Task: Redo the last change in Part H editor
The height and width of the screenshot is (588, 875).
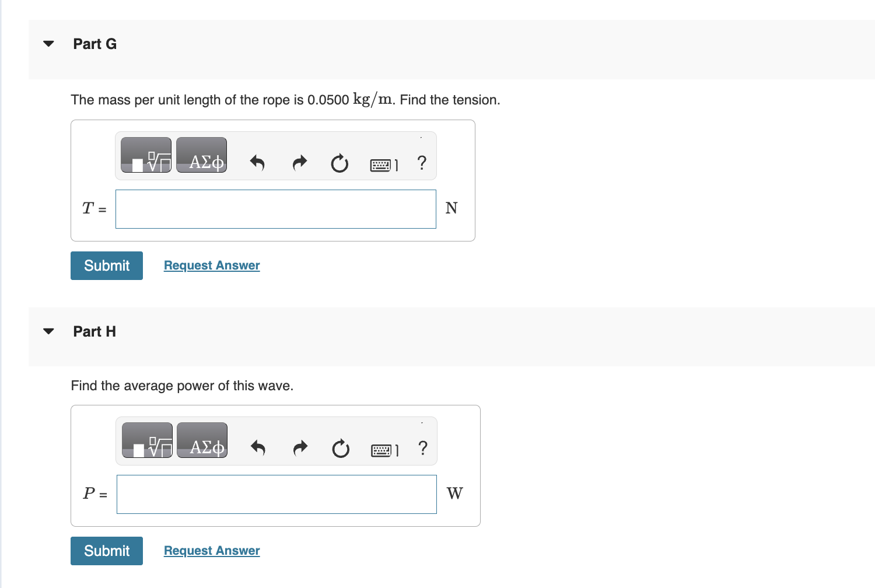Action: (x=300, y=449)
